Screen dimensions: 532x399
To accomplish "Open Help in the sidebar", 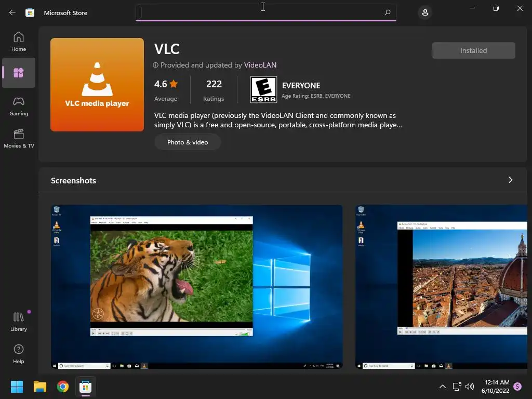I will tap(19, 354).
